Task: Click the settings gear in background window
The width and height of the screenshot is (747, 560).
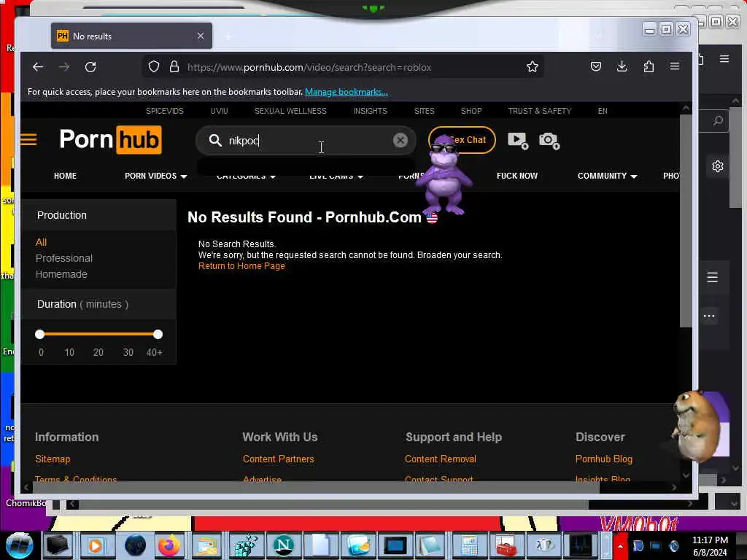Action: pos(718,166)
